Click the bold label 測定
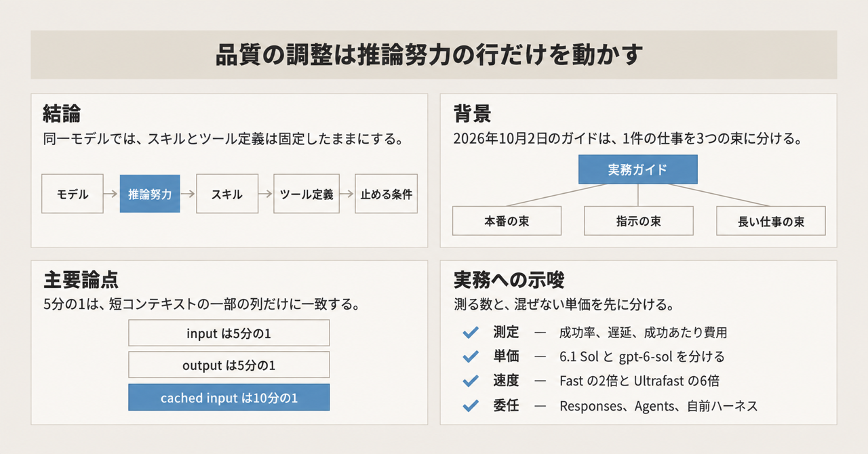The height and width of the screenshot is (454, 868). (506, 332)
